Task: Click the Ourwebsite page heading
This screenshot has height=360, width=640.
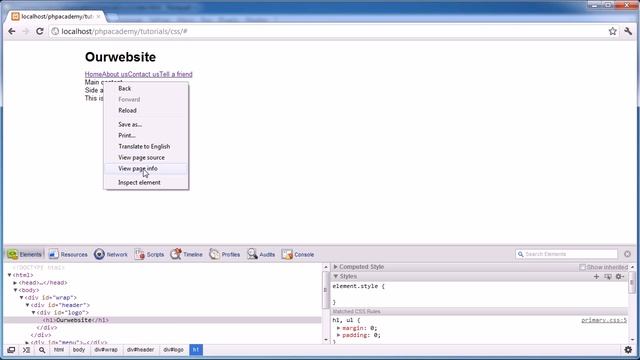Action: [x=120, y=57]
